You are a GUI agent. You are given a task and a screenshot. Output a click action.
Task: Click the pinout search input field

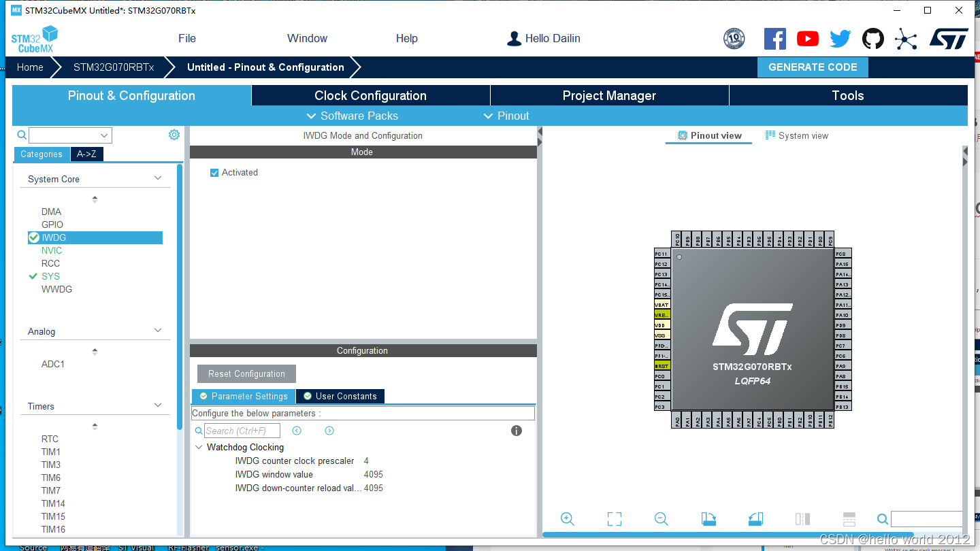point(926,519)
